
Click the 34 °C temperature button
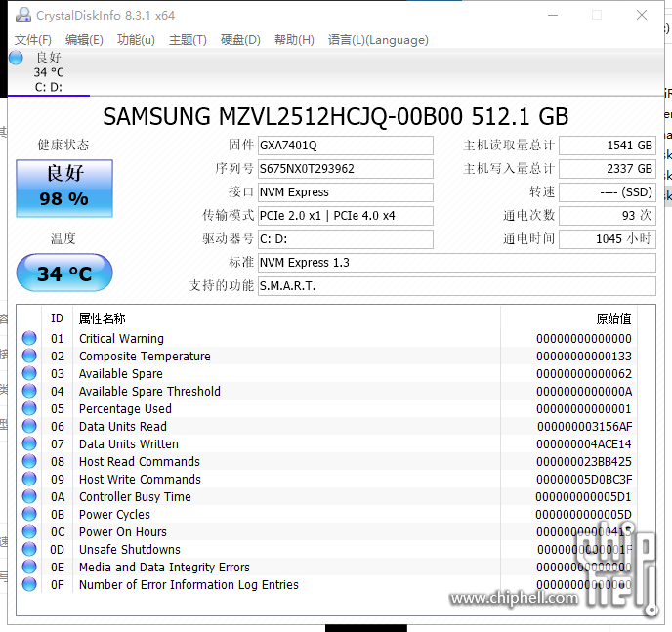(x=64, y=273)
